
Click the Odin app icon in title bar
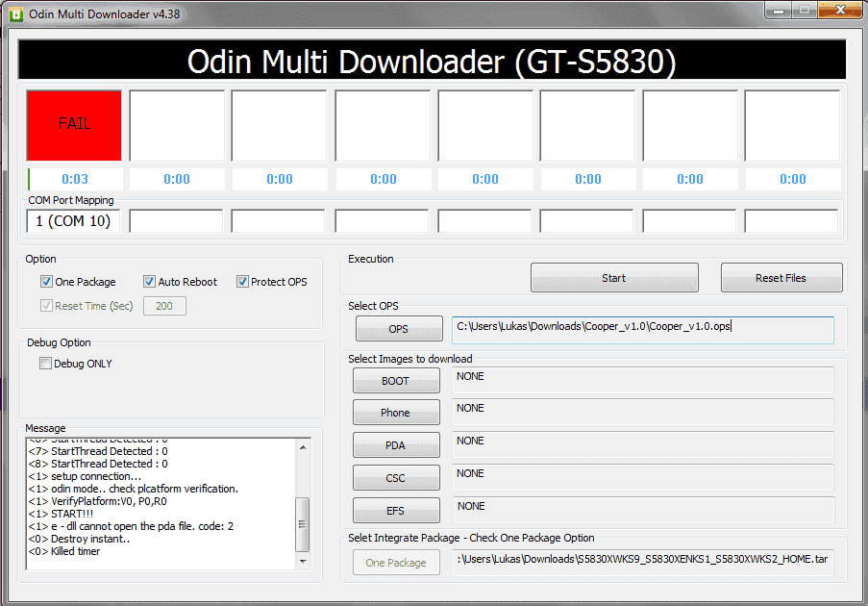[x=16, y=14]
